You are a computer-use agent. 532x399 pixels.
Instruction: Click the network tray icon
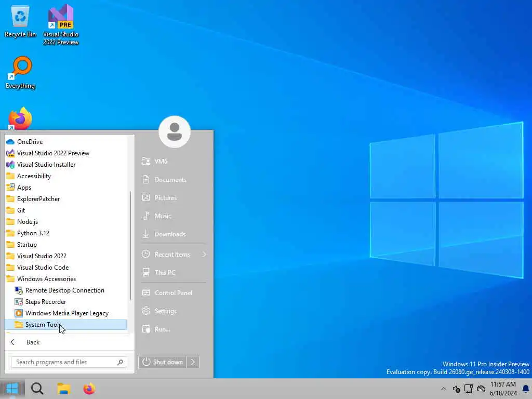(469, 389)
